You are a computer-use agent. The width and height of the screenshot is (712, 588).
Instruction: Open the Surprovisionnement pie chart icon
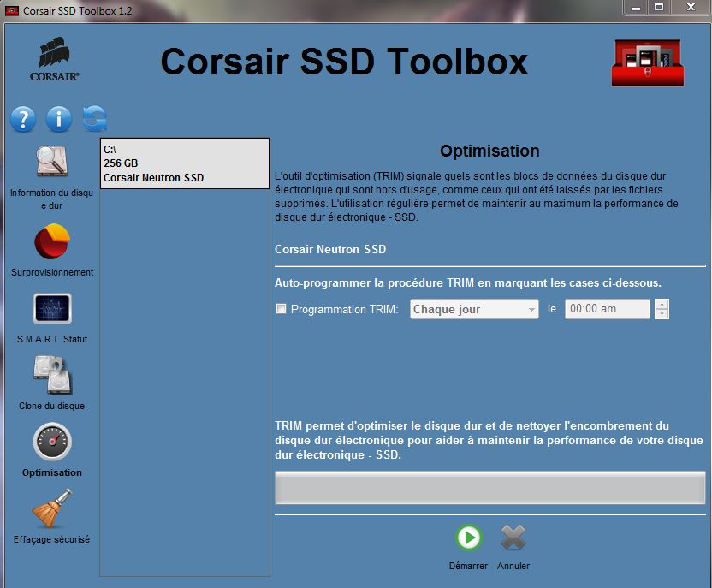point(52,241)
